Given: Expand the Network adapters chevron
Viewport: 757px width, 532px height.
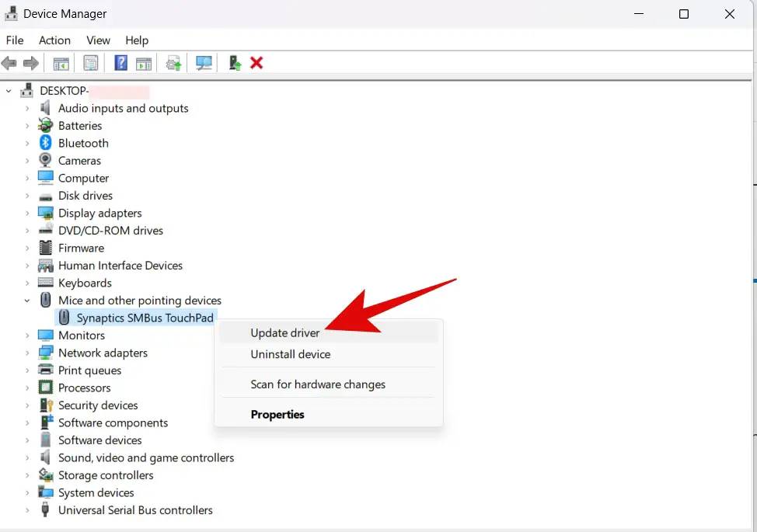Looking at the screenshot, I should 27,353.
